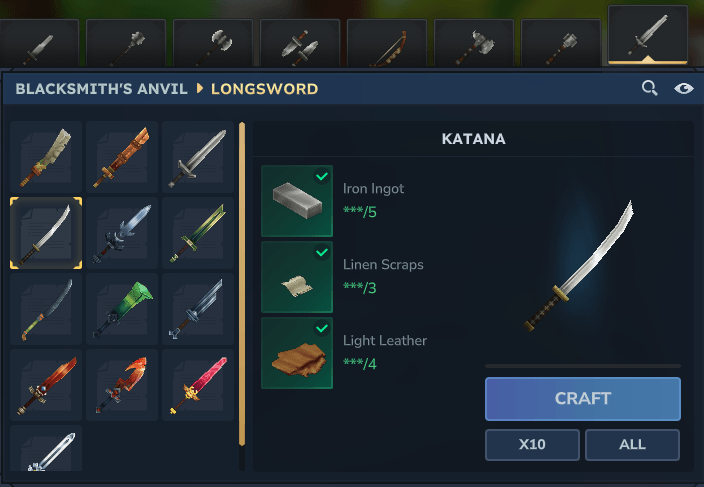Select the Katana recipe in the grid
This screenshot has height=487, width=704.
click(x=46, y=233)
